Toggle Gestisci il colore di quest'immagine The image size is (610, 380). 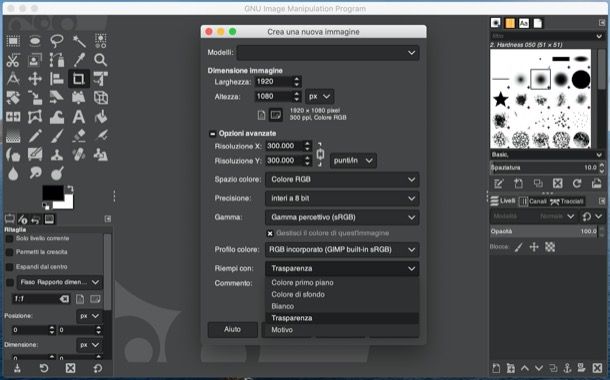270,233
